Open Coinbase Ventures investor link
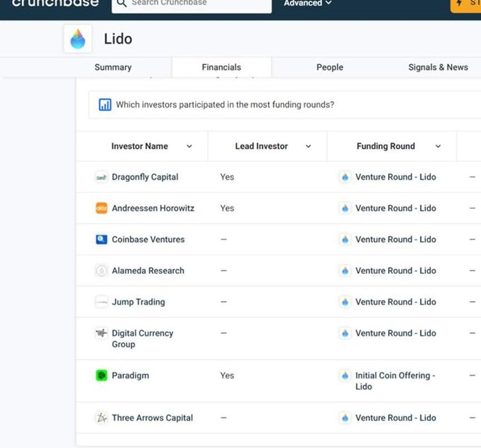 tap(148, 239)
